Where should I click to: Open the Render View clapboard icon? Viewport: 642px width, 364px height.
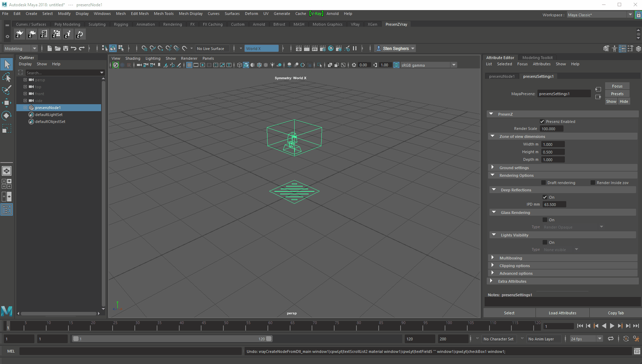pyautogui.click(x=298, y=48)
